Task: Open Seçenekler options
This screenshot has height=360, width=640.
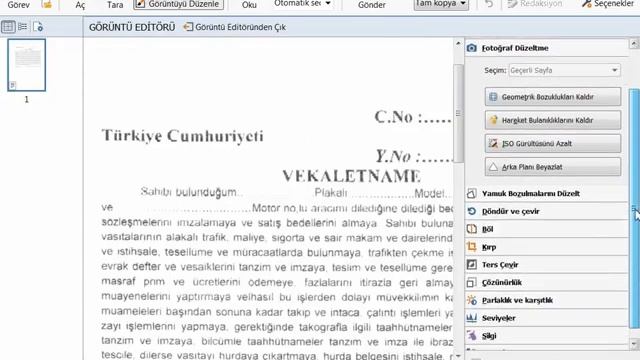Action: click(x=607, y=4)
